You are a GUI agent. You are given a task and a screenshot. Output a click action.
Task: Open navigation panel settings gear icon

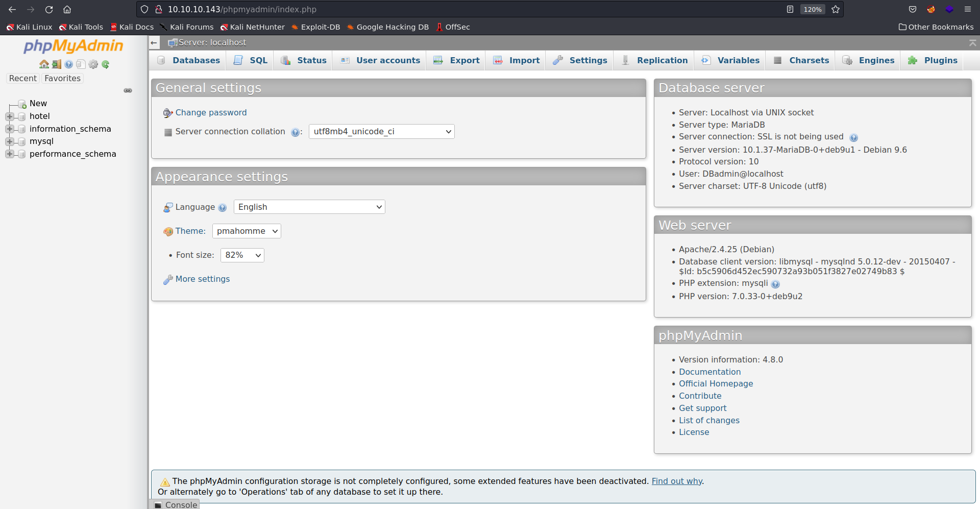click(93, 64)
